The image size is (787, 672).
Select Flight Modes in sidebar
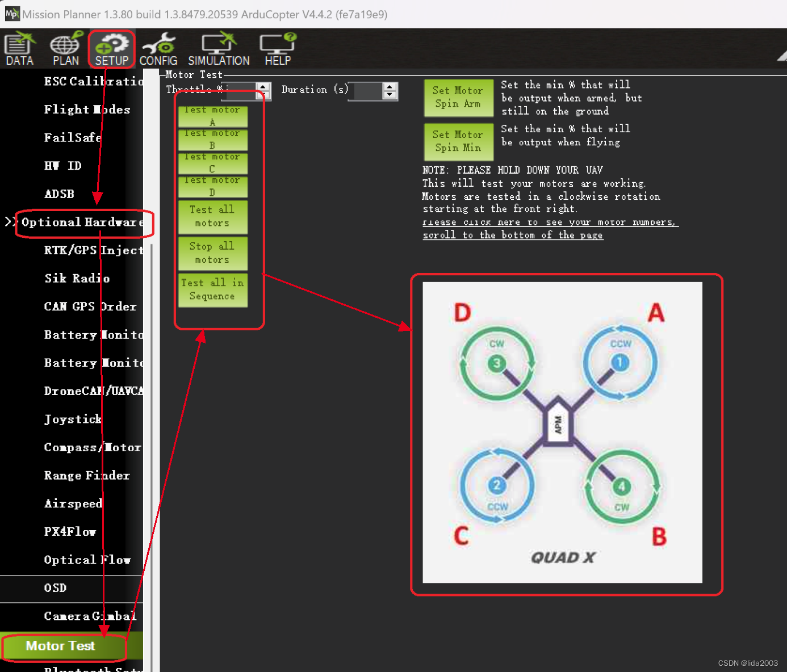pyautogui.click(x=87, y=109)
